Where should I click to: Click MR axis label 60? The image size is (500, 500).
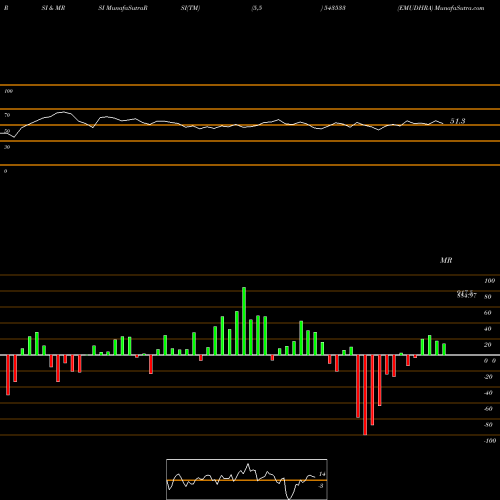click(488, 313)
